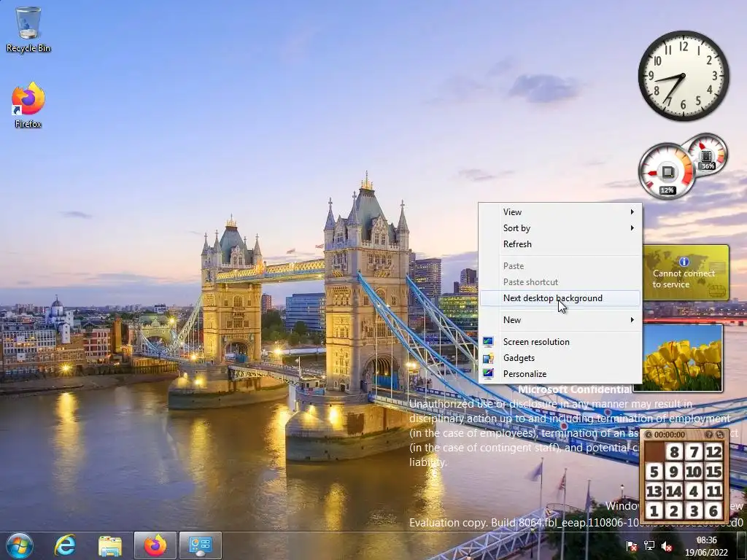Click puzzle tile number 5
Viewport: 747px width, 560px height.
click(654, 472)
